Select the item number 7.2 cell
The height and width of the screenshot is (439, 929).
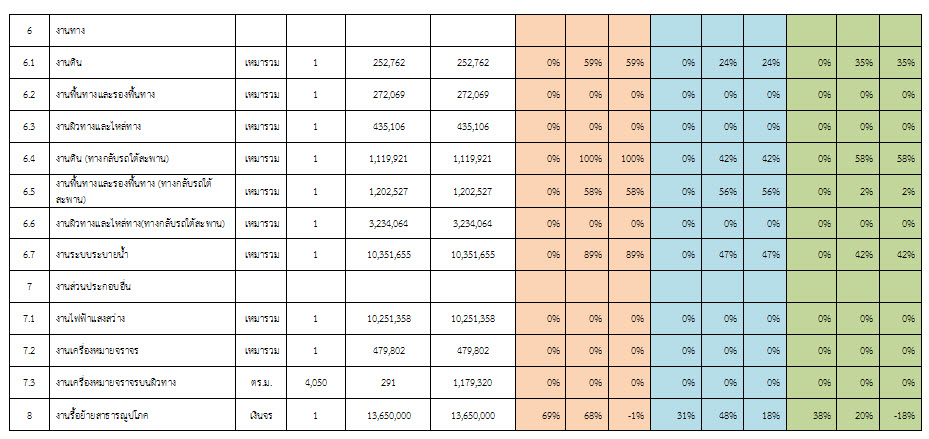click(30, 350)
